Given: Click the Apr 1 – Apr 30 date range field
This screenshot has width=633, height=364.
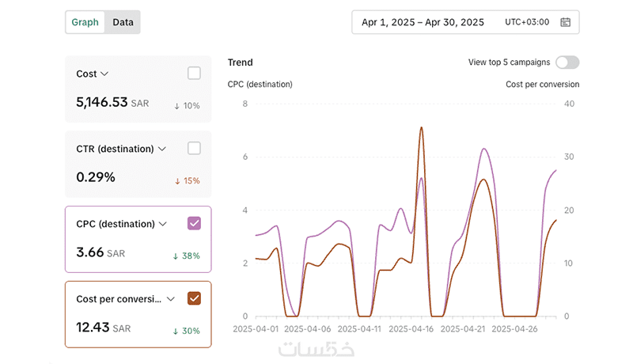Looking at the screenshot, I should 423,22.
